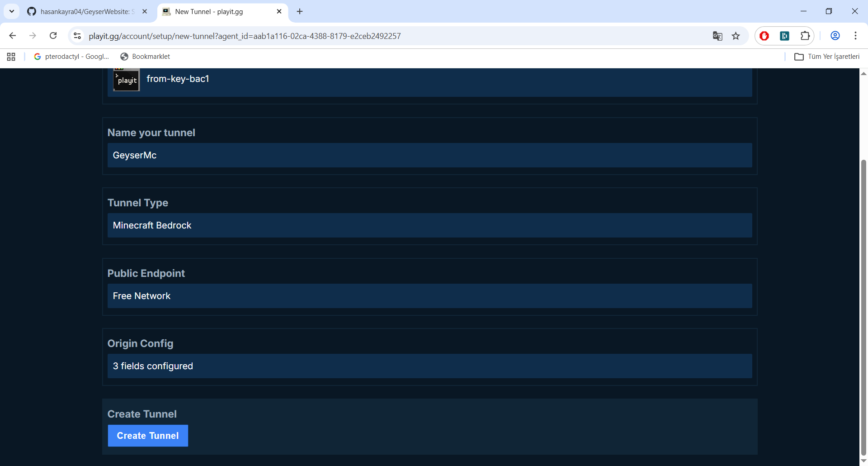The height and width of the screenshot is (466, 868).
Task: Open the Extensions puzzle piece menu
Action: pos(805,36)
